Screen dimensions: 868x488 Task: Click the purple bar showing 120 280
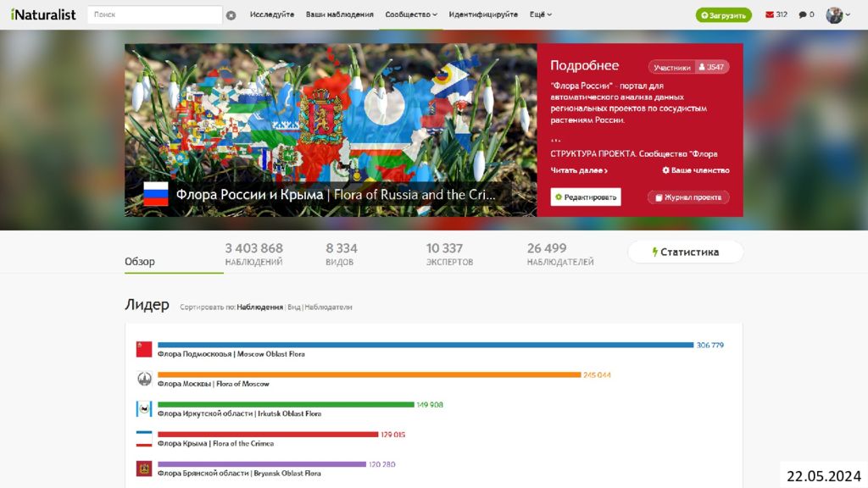262,464
